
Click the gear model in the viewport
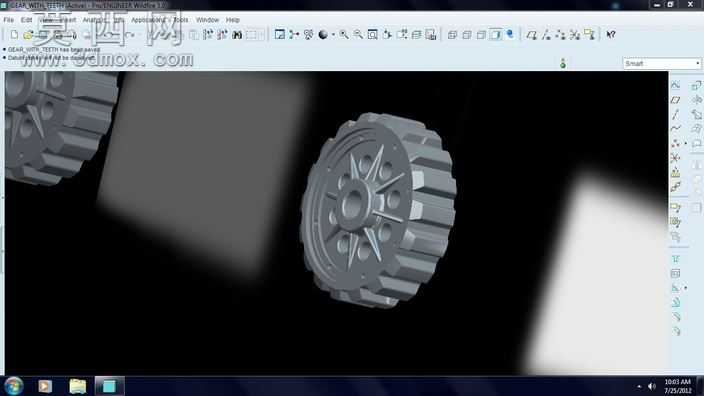(x=378, y=211)
